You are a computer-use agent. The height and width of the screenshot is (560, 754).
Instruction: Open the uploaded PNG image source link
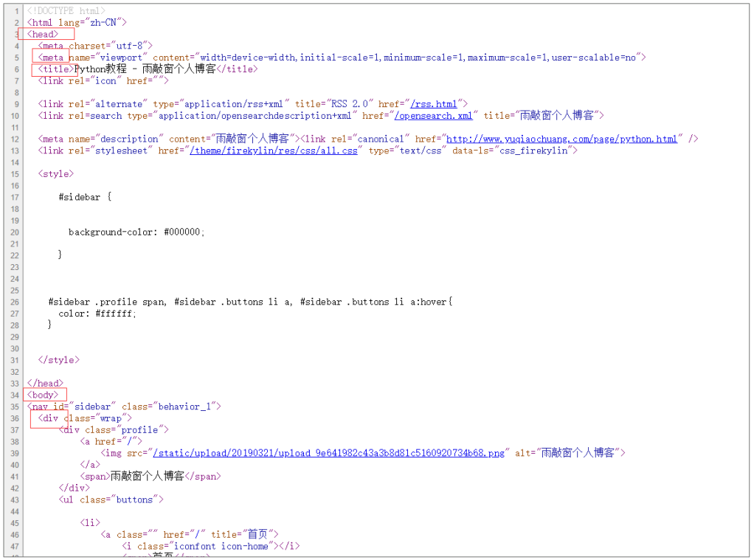click(330, 453)
